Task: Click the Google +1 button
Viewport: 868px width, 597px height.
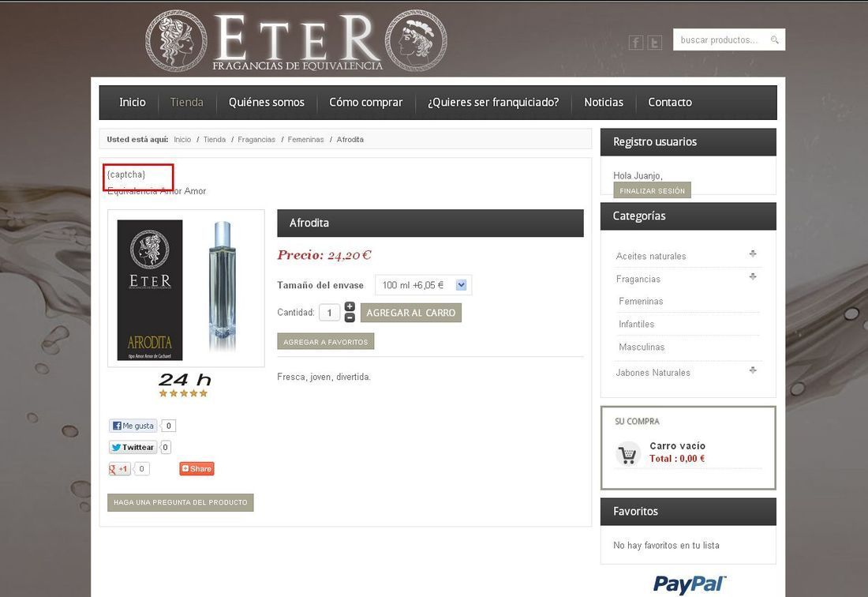Action: pyautogui.click(x=119, y=469)
